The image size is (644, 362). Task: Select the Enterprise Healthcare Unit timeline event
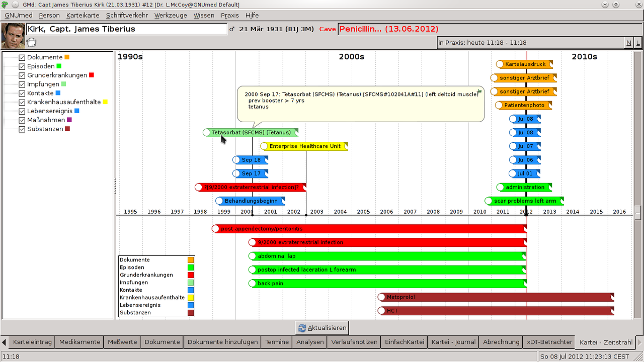pyautogui.click(x=304, y=146)
